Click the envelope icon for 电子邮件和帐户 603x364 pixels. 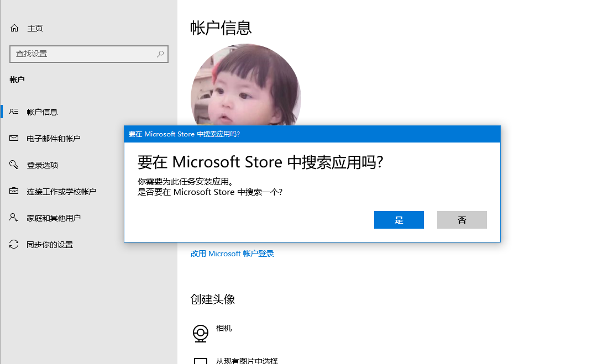pyautogui.click(x=14, y=138)
